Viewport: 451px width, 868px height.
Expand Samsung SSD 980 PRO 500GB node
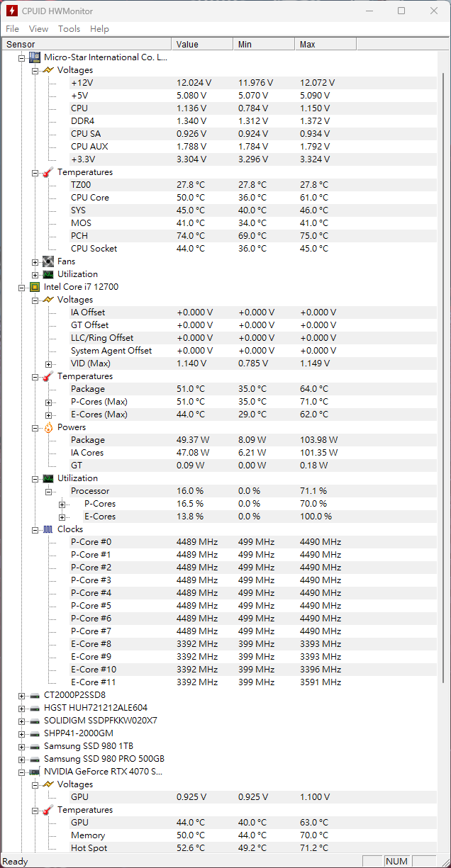[21, 759]
